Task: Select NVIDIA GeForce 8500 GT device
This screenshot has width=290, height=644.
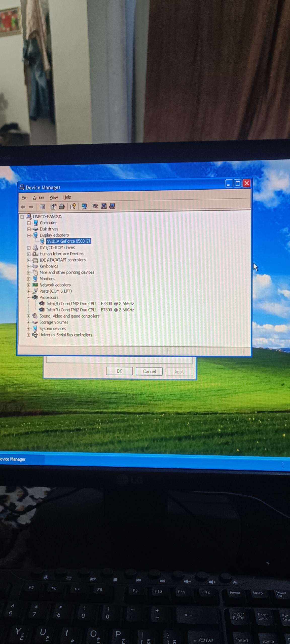Action: click(68, 241)
